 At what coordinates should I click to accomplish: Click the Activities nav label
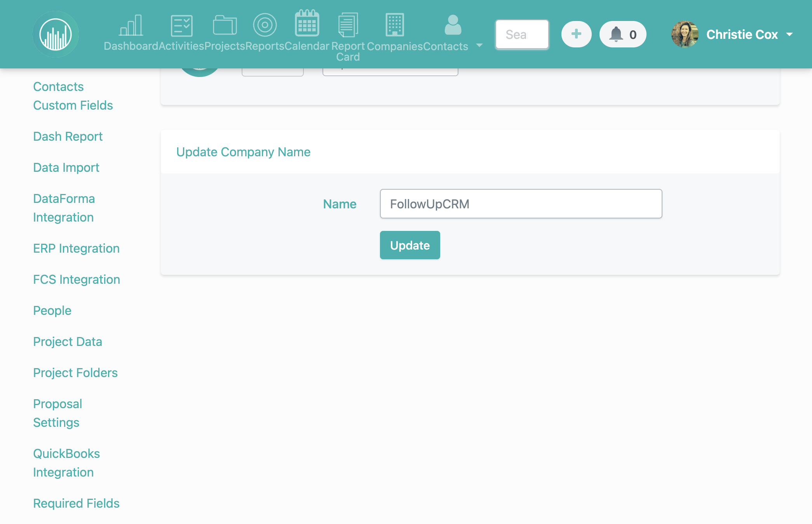pos(181,46)
